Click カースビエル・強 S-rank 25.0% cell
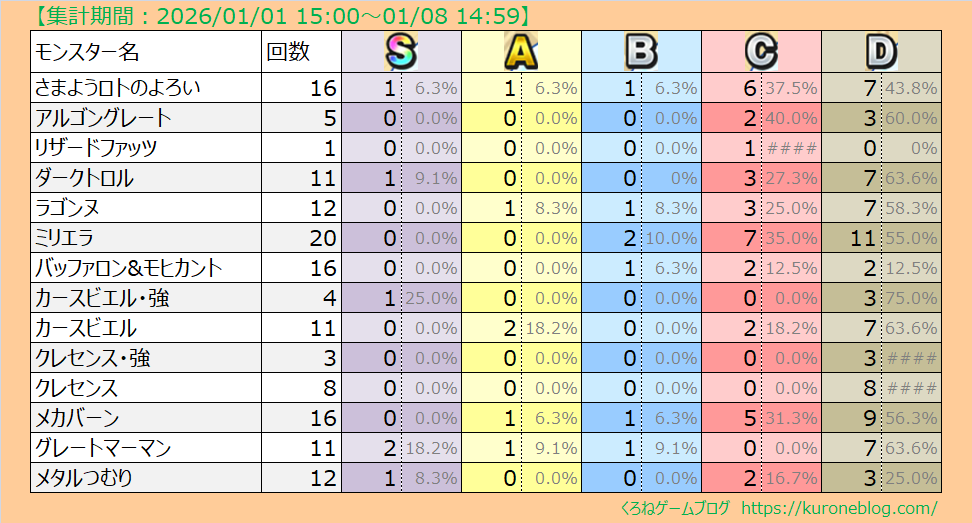 (431, 298)
